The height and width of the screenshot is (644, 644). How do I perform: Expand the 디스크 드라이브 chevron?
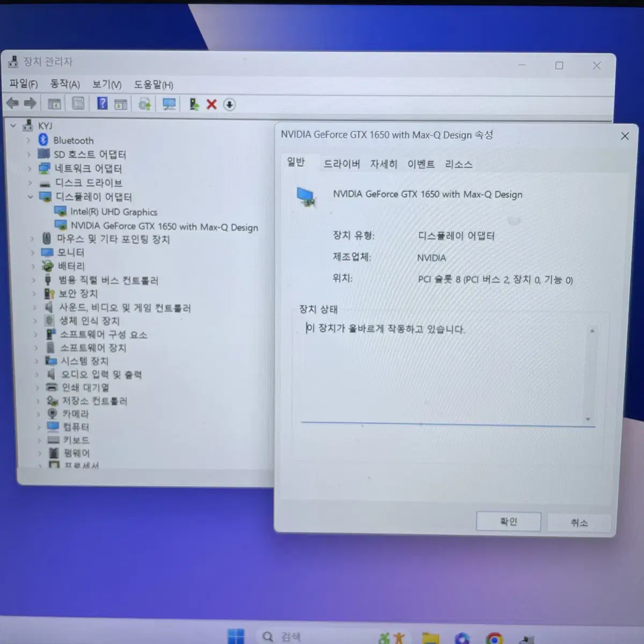[30, 182]
